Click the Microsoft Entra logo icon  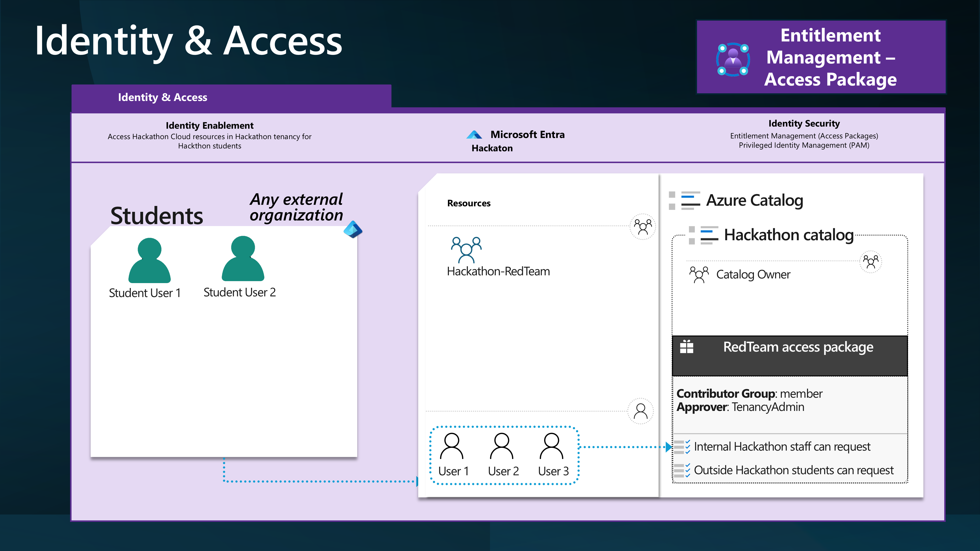[474, 135]
